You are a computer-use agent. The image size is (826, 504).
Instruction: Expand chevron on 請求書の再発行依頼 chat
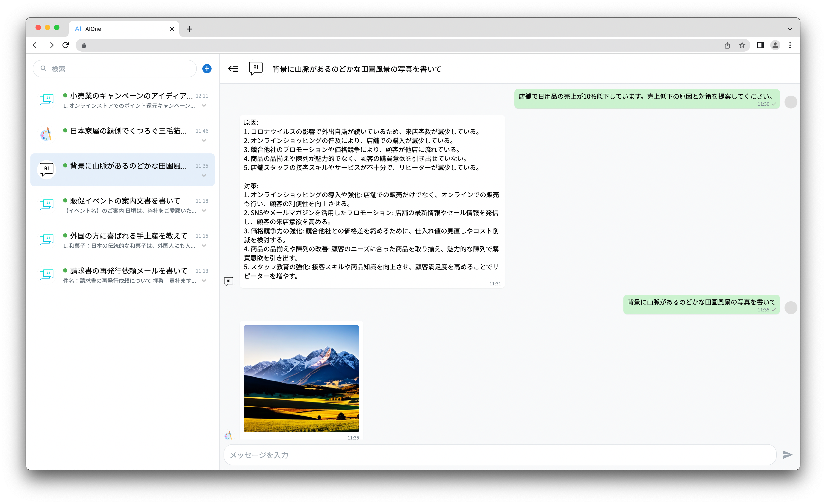204,281
